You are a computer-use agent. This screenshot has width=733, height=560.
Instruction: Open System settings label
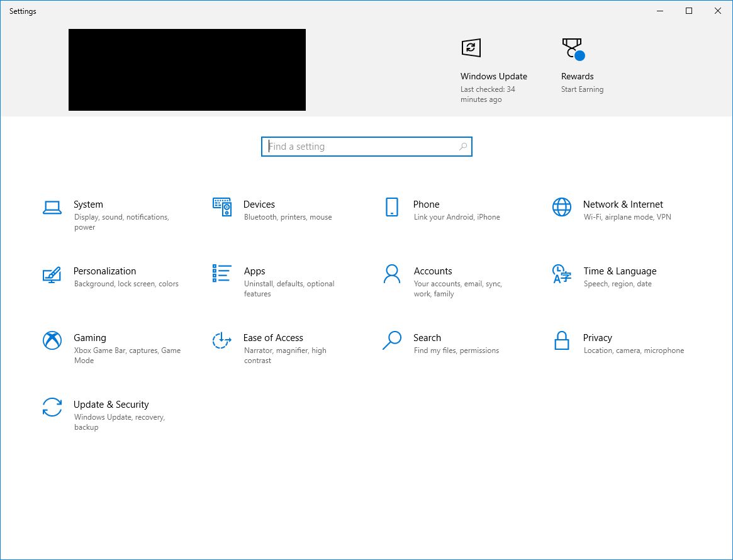(88, 204)
